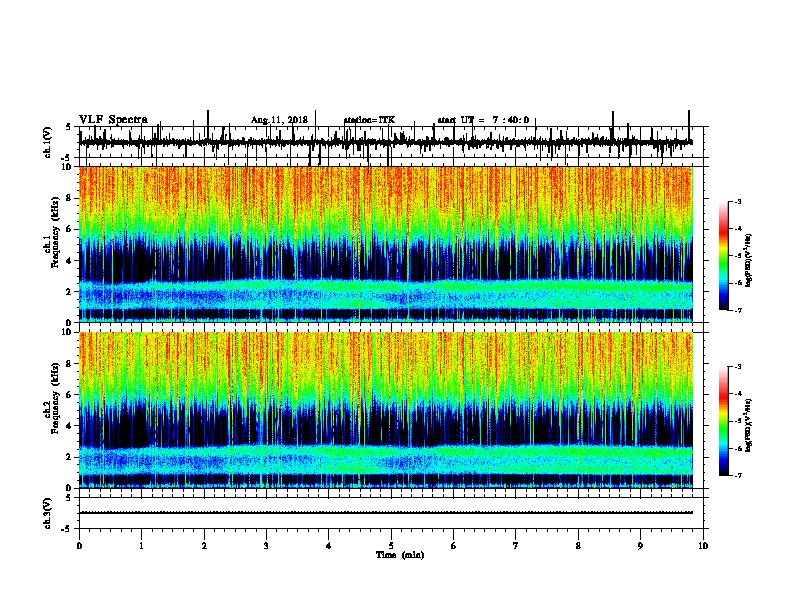Click the "ch.1(V)" waveform axis label
This screenshot has width=792, height=612.
tap(48, 142)
